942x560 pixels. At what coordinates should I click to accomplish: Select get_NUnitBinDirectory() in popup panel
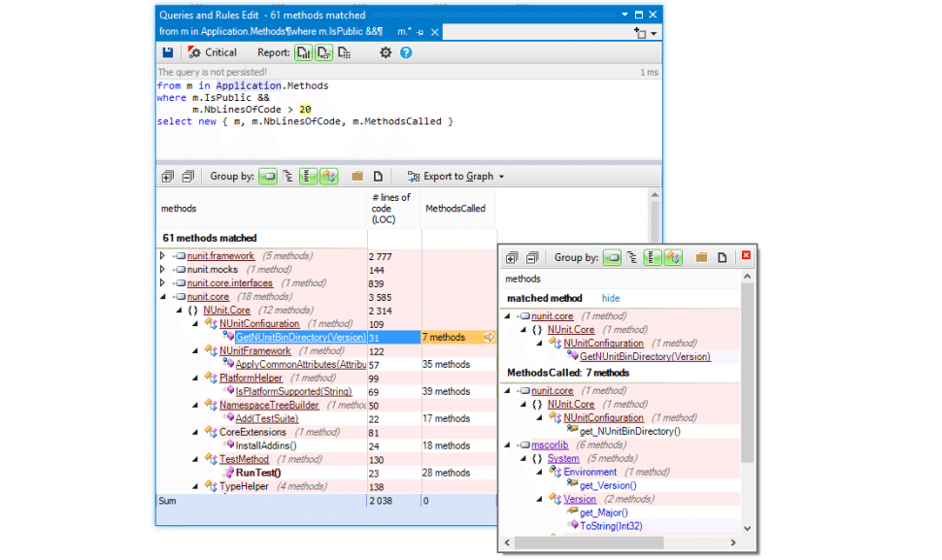pos(630,432)
